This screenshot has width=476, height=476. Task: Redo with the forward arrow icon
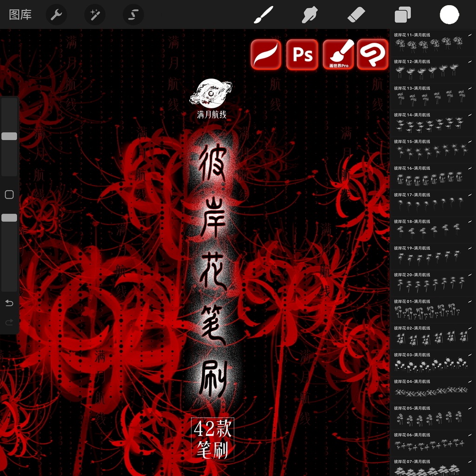[9, 322]
